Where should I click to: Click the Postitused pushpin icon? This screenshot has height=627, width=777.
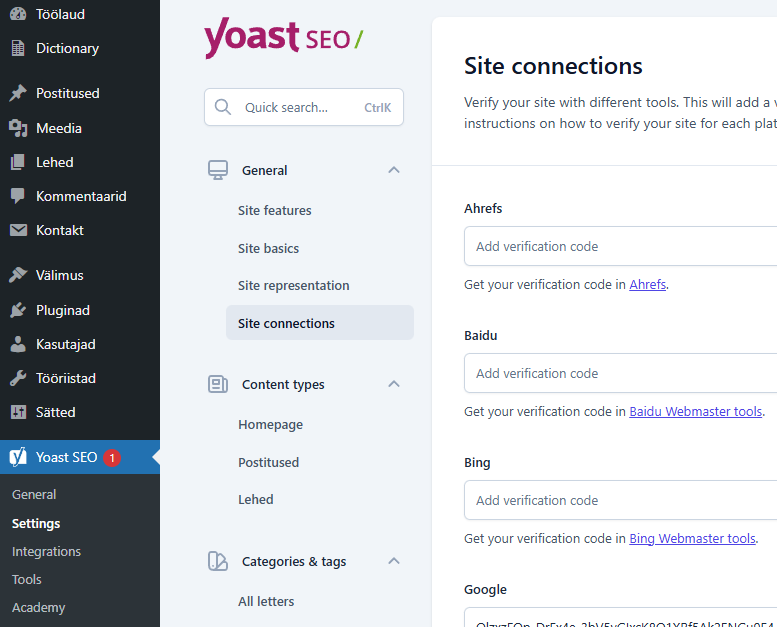(x=18, y=93)
